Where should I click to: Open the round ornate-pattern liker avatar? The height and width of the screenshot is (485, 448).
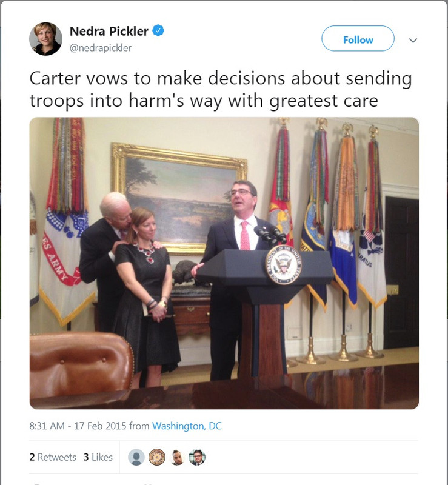pos(157,457)
